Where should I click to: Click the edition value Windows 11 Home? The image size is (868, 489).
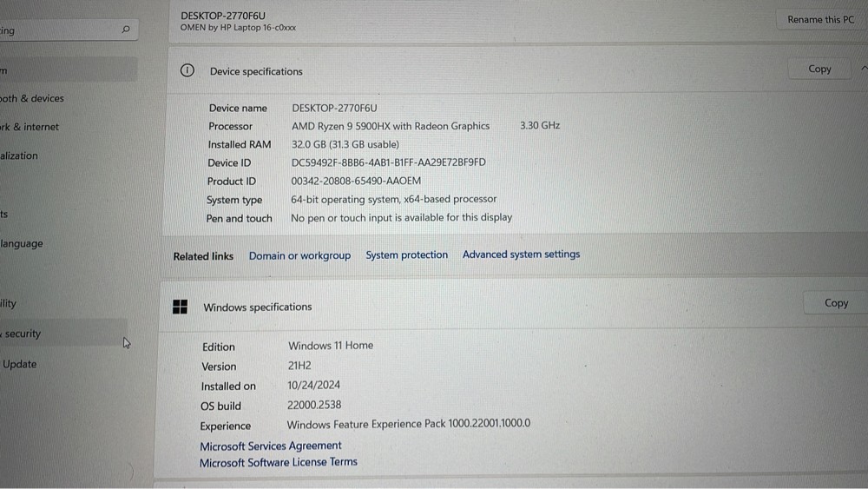331,346
